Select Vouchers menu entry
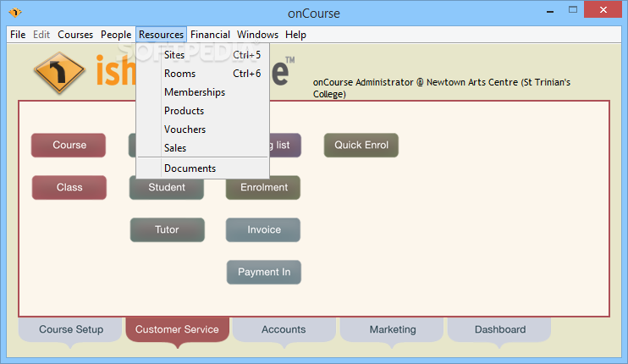The height and width of the screenshot is (364, 628). pos(202,130)
